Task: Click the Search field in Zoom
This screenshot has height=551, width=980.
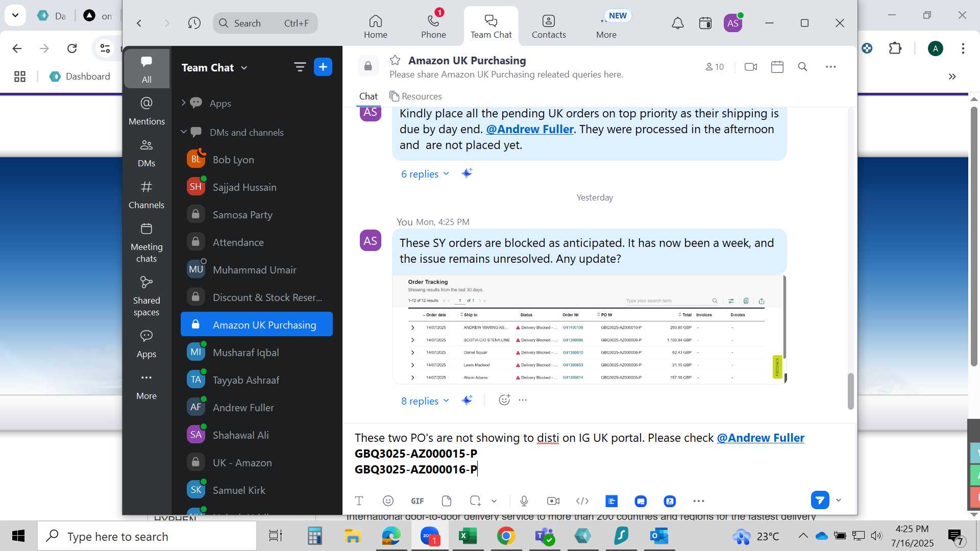Action: pyautogui.click(x=265, y=23)
